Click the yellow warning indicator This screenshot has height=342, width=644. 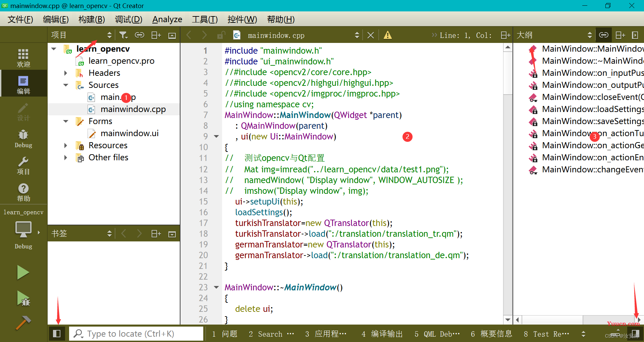(388, 35)
